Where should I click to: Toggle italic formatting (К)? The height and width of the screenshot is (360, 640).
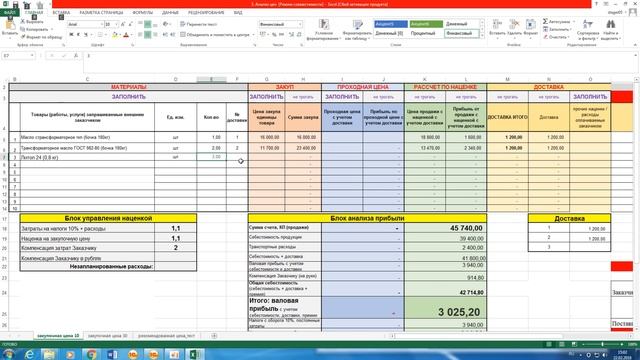[x=78, y=35]
